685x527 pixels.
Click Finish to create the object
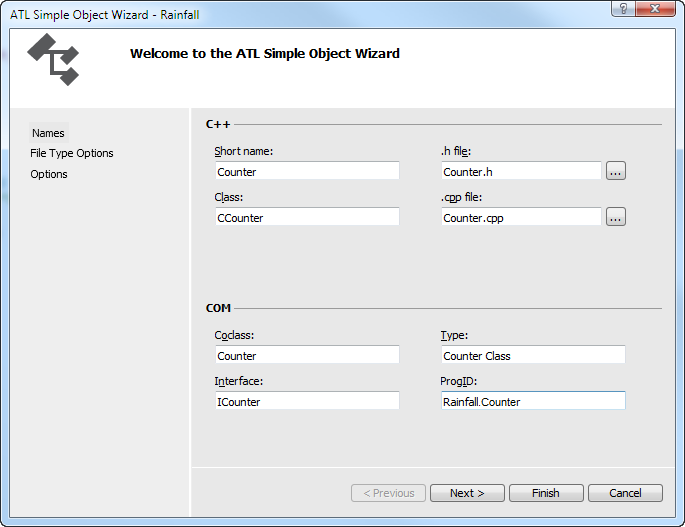click(546, 493)
